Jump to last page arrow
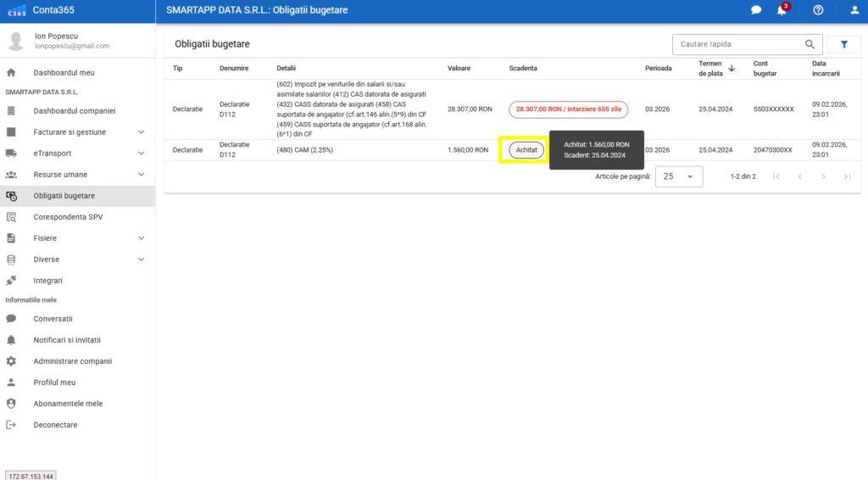Screen dimensions: 868x480 tap(847, 176)
